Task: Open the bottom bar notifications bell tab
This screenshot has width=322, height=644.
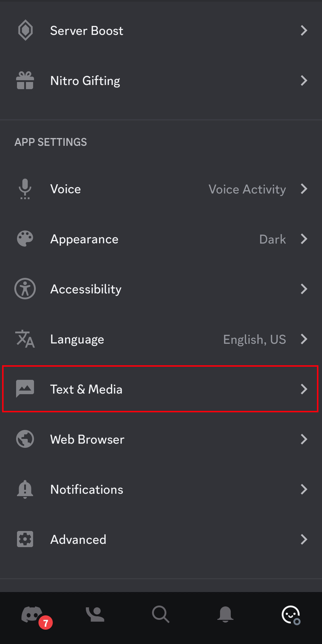Action: 225,615
